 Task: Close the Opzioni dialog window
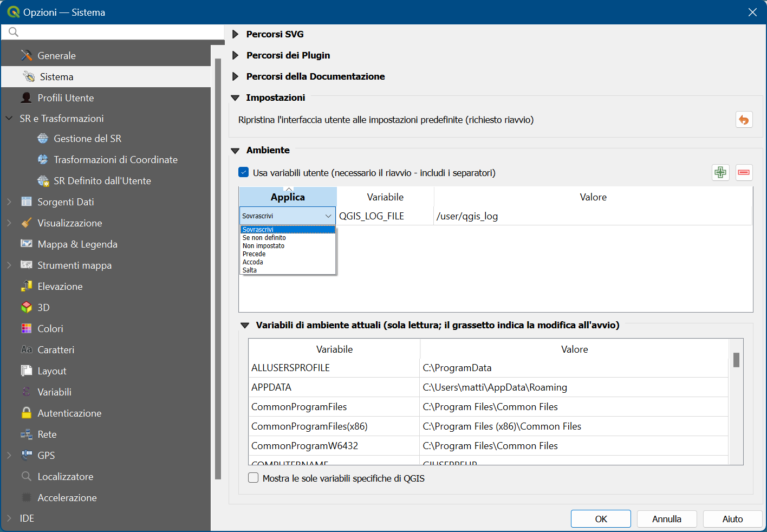pos(752,12)
